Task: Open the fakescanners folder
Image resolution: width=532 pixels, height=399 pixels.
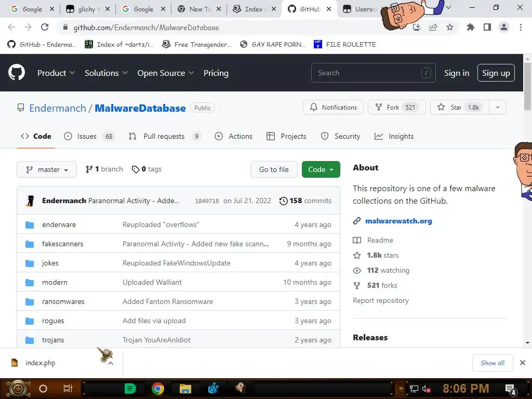Action: (62, 244)
